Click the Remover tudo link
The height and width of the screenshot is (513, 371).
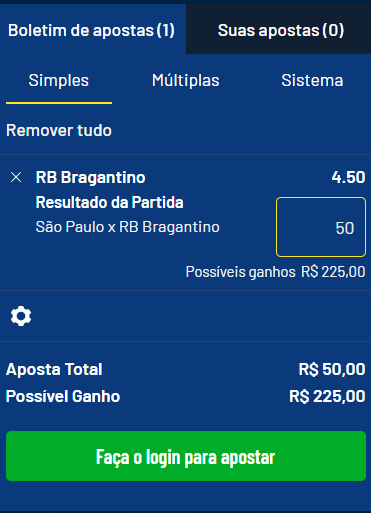click(59, 130)
